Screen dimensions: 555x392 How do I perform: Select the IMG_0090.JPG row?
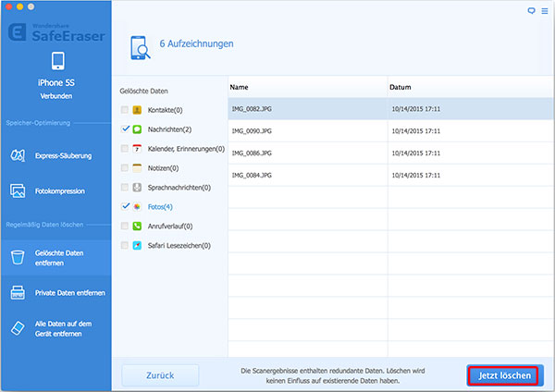390,131
